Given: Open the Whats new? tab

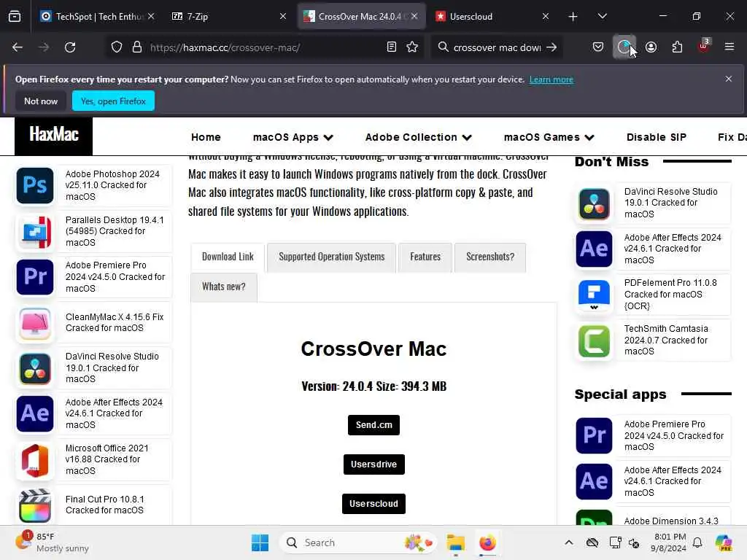Looking at the screenshot, I should tap(223, 287).
